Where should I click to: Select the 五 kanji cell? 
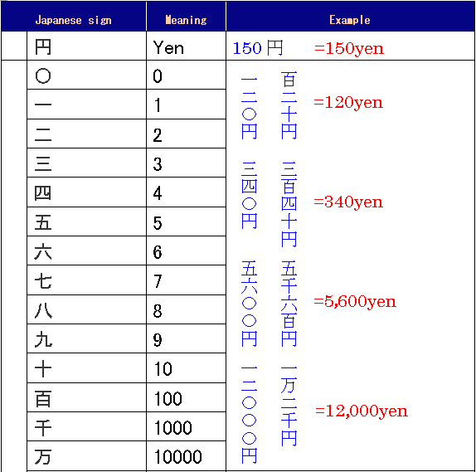[x=86, y=221]
